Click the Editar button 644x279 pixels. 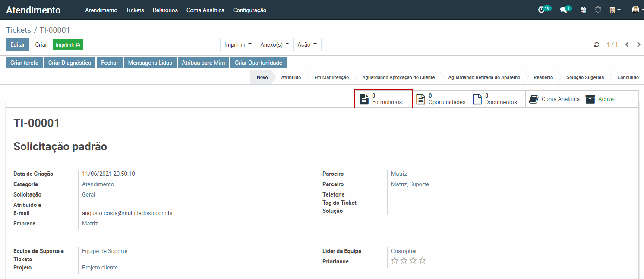[x=17, y=44]
